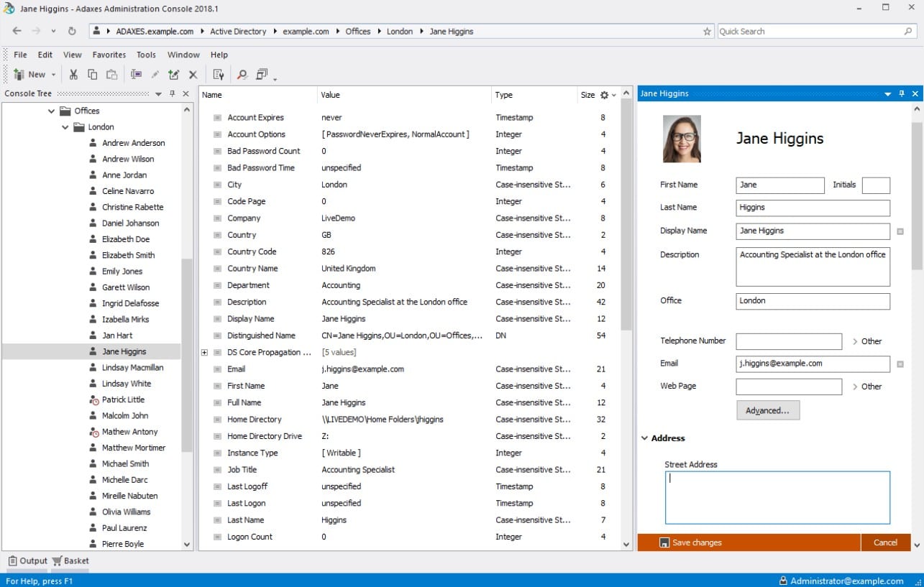Switch to the Basket tab
924x587 pixels.
click(x=70, y=560)
